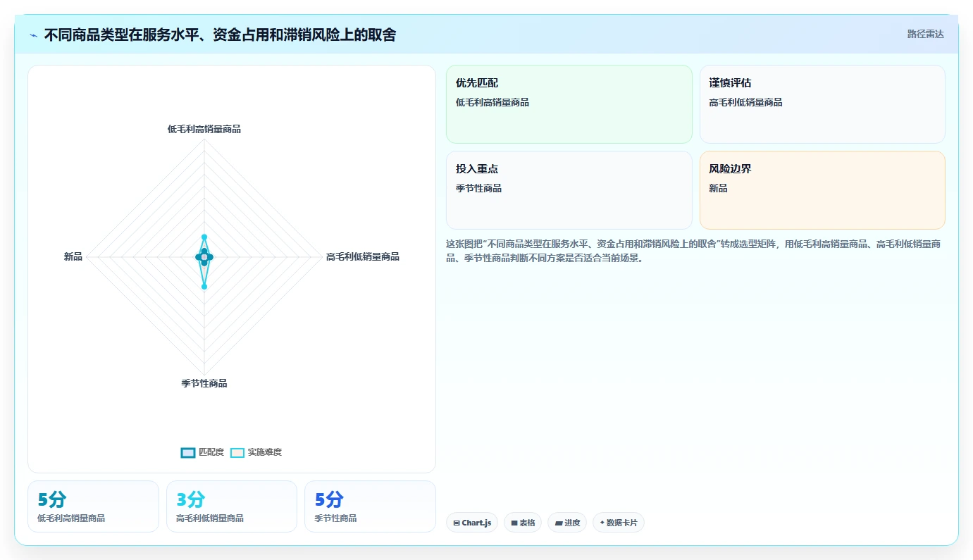
Task: Click the 路径雷达 label in header
Action: pos(925,34)
